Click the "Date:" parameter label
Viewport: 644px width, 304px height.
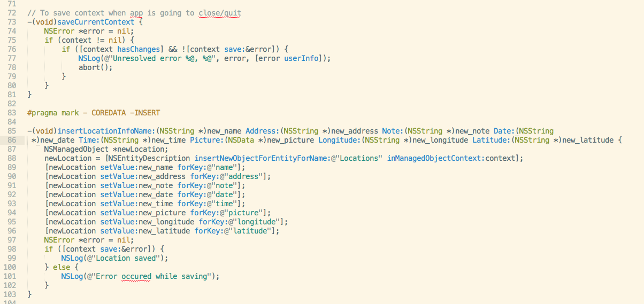coord(504,131)
